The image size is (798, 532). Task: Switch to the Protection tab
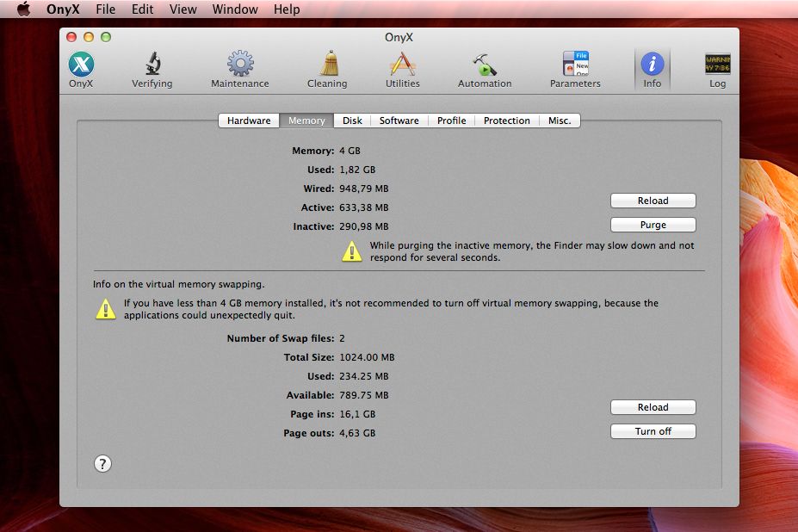(507, 121)
